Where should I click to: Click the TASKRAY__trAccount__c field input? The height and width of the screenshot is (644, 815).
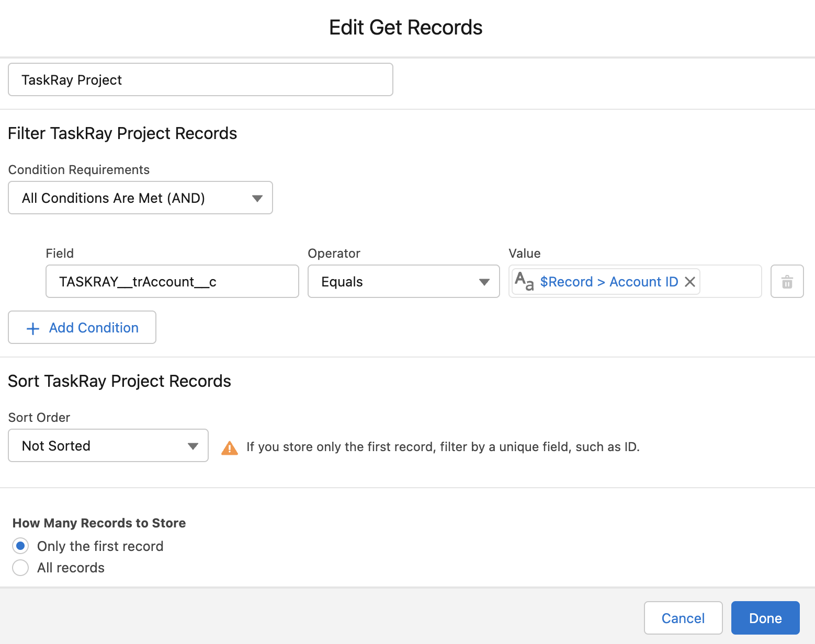click(172, 281)
